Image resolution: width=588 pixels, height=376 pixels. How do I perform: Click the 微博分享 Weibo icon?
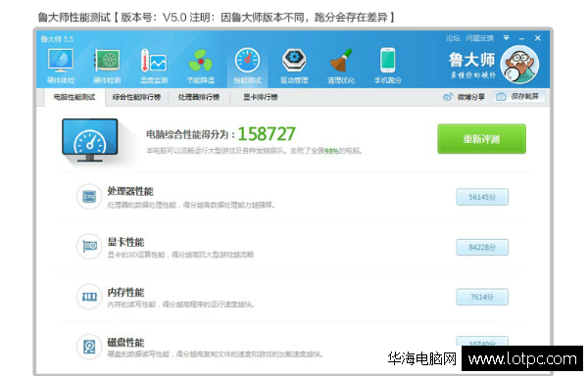tap(448, 97)
